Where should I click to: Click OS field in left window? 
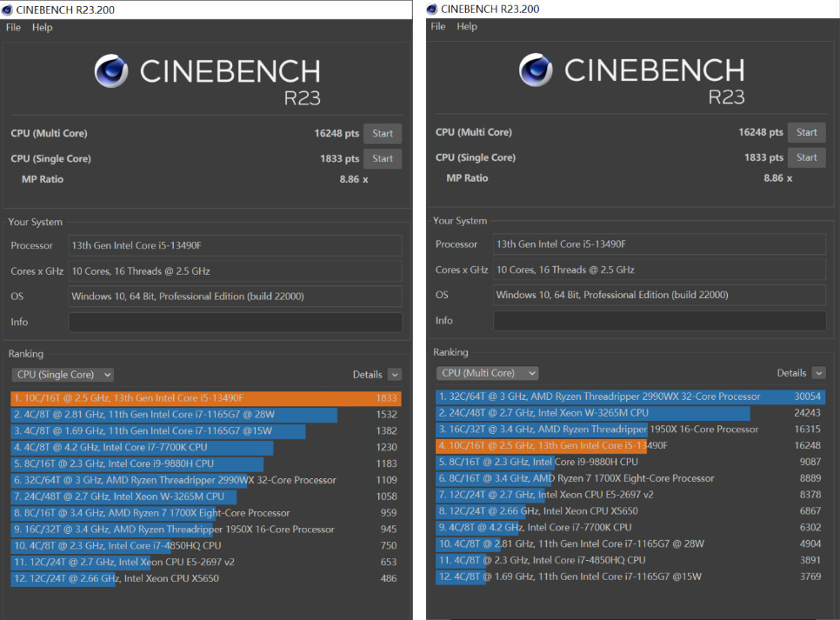coord(235,297)
